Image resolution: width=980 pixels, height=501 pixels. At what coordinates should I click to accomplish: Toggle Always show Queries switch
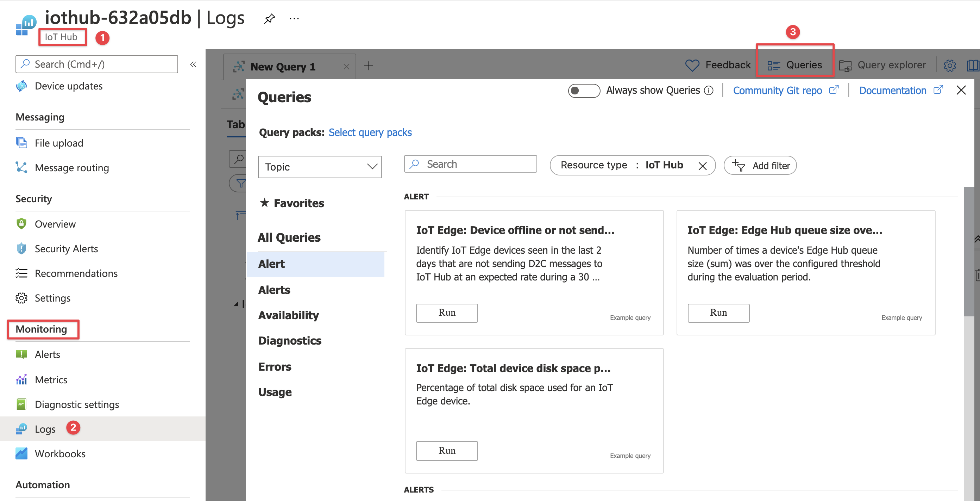(x=584, y=91)
